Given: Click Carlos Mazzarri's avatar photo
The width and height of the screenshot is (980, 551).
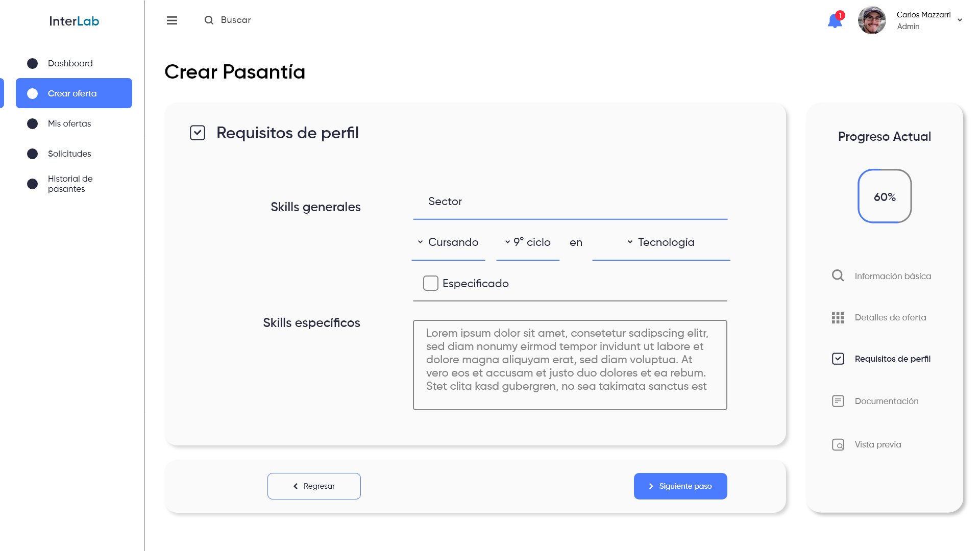Looking at the screenshot, I should (x=872, y=20).
